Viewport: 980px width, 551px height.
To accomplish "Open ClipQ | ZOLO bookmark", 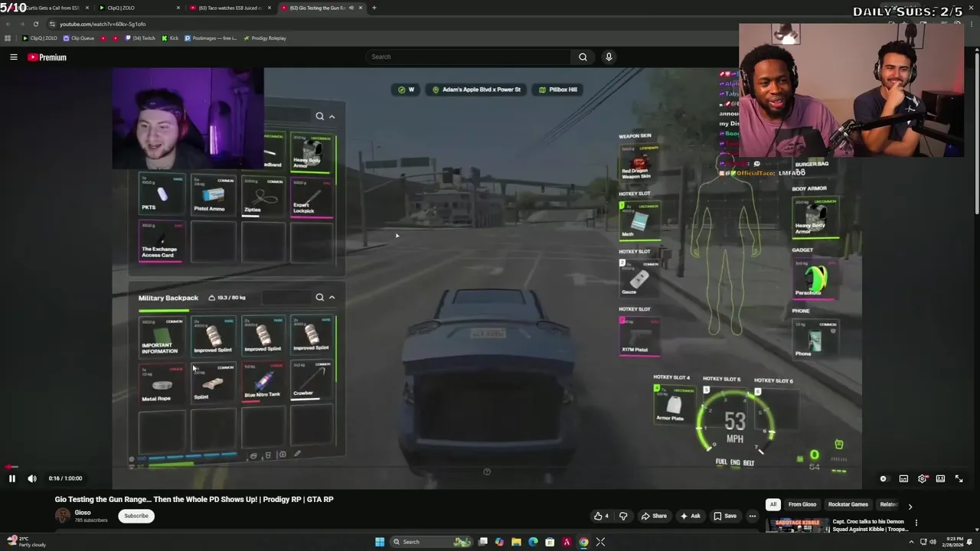I will [40, 38].
